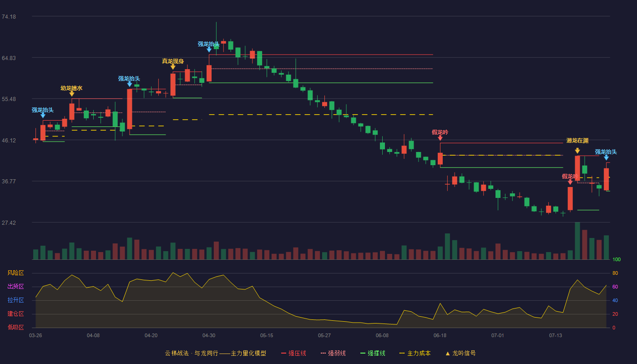Click the 出货区 zone label
Image resolution: width=637 pixels, height=364 pixels.
[x=15, y=287]
